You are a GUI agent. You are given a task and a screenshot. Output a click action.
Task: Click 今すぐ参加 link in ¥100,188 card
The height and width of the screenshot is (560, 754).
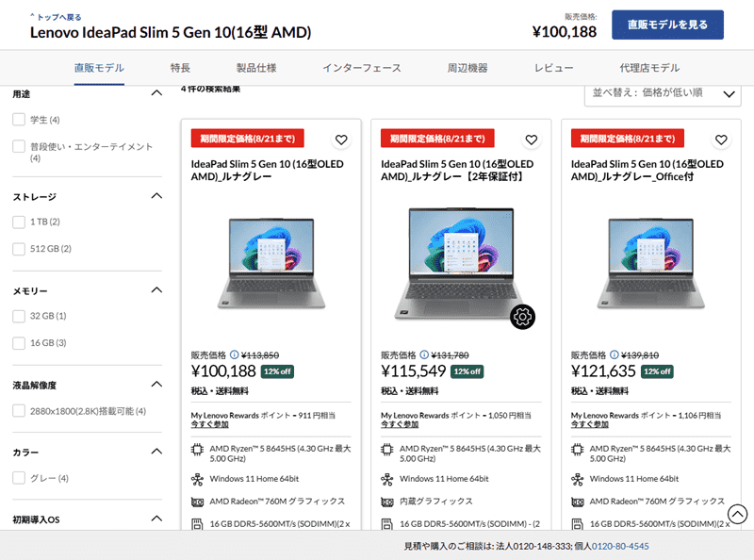point(209,424)
